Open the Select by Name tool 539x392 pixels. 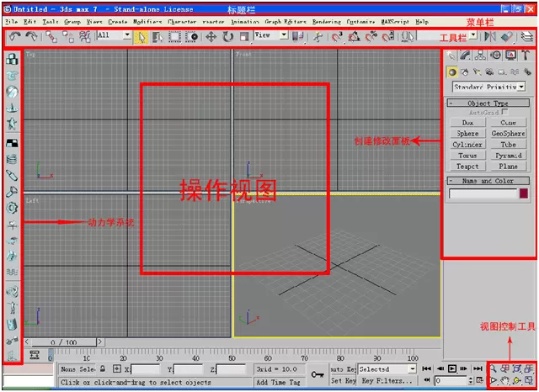coord(157,37)
